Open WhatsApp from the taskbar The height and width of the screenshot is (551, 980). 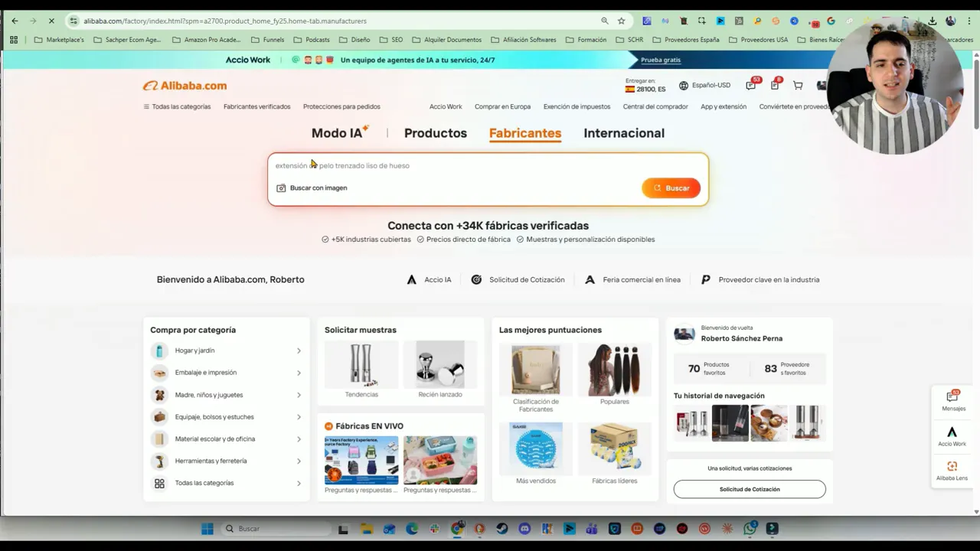(750, 529)
